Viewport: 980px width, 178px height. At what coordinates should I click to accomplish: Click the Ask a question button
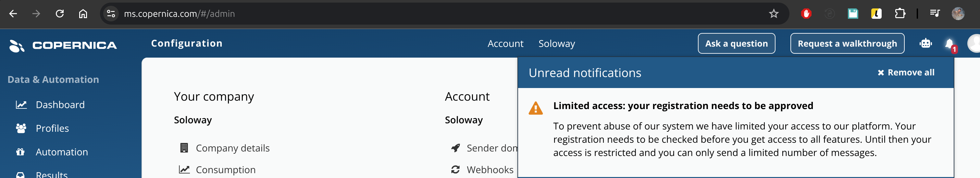pos(736,44)
